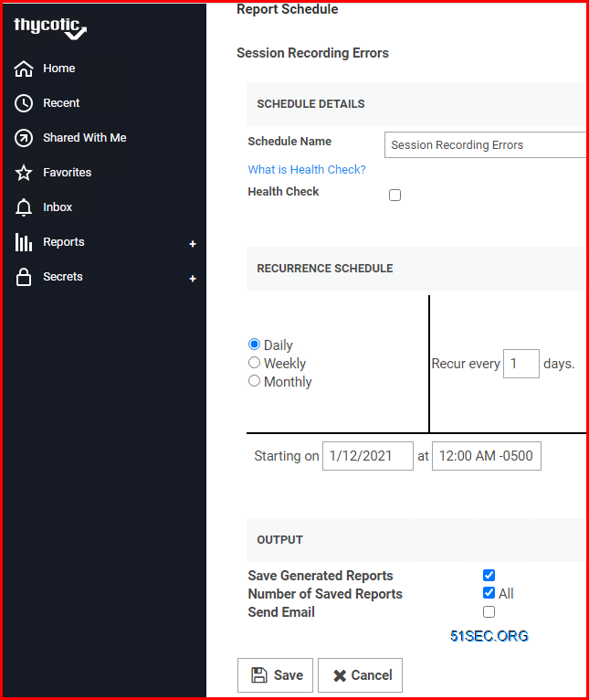Click the Starting on date field
The width and height of the screenshot is (589, 700).
(x=368, y=456)
